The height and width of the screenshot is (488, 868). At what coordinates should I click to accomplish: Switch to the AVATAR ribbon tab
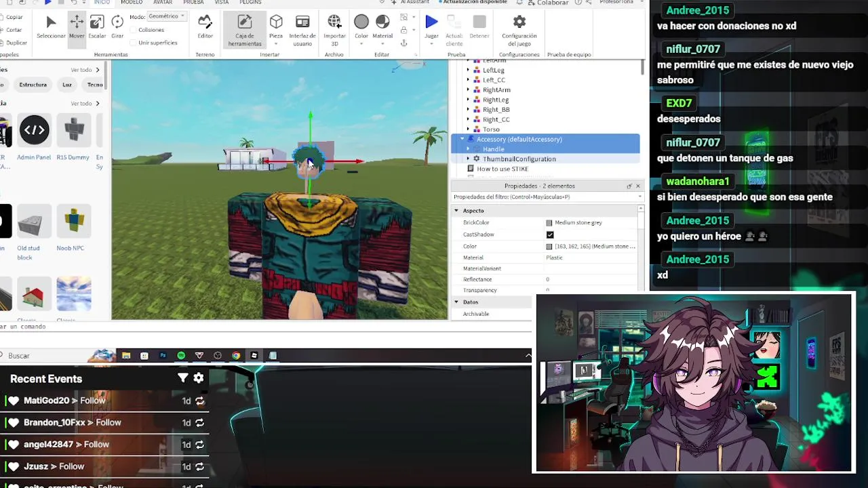point(163,3)
